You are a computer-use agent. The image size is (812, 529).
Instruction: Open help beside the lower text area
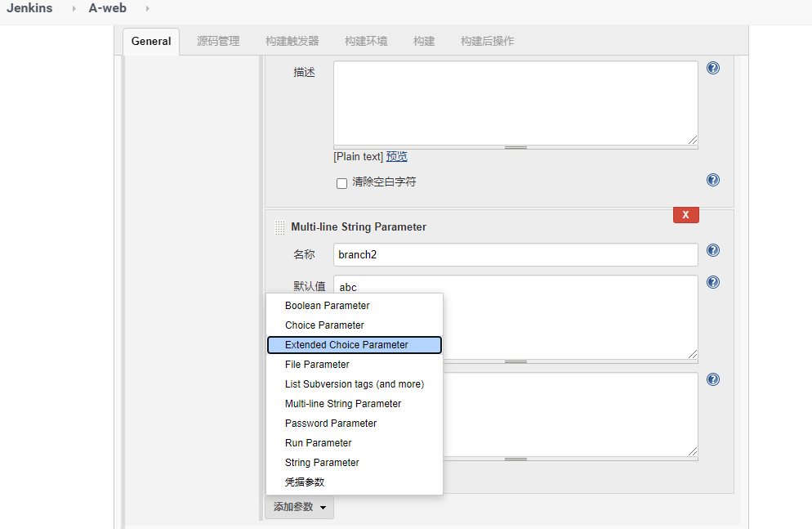(x=712, y=379)
